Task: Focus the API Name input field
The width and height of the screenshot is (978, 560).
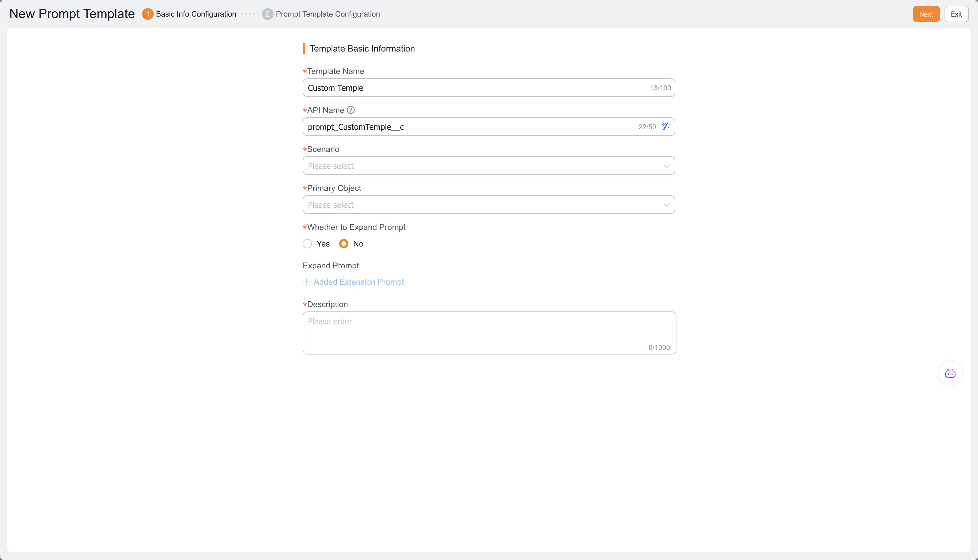Action: (469, 127)
